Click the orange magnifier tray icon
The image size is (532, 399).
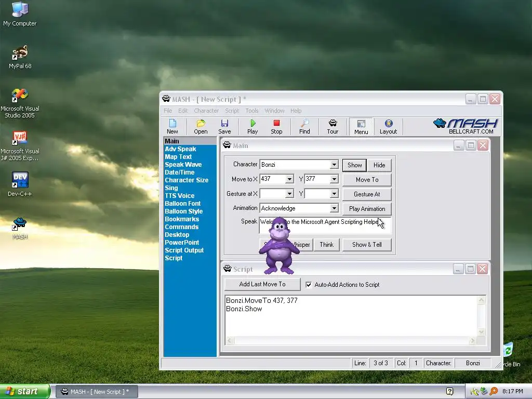coord(494,391)
